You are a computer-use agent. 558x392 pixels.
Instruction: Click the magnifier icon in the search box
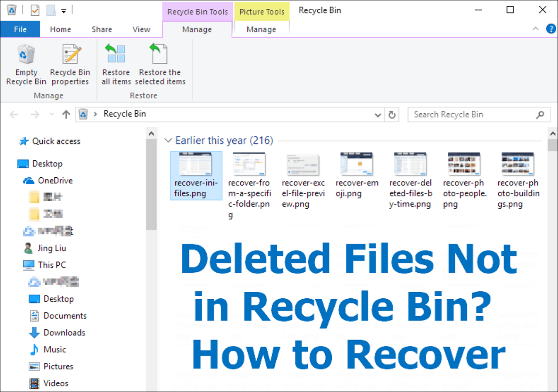[x=540, y=115]
